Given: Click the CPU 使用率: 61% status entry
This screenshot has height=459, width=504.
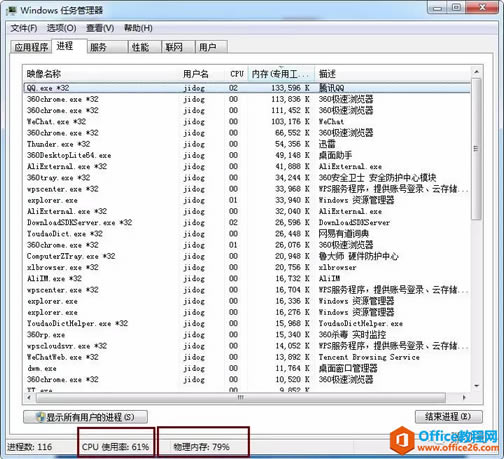Looking at the screenshot, I should [x=115, y=447].
